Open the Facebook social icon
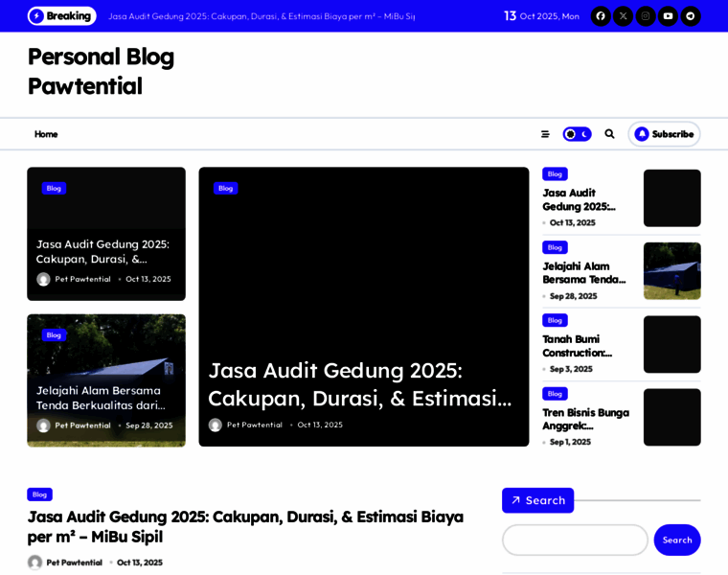Image resolution: width=728 pixels, height=575 pixels. 601,16
